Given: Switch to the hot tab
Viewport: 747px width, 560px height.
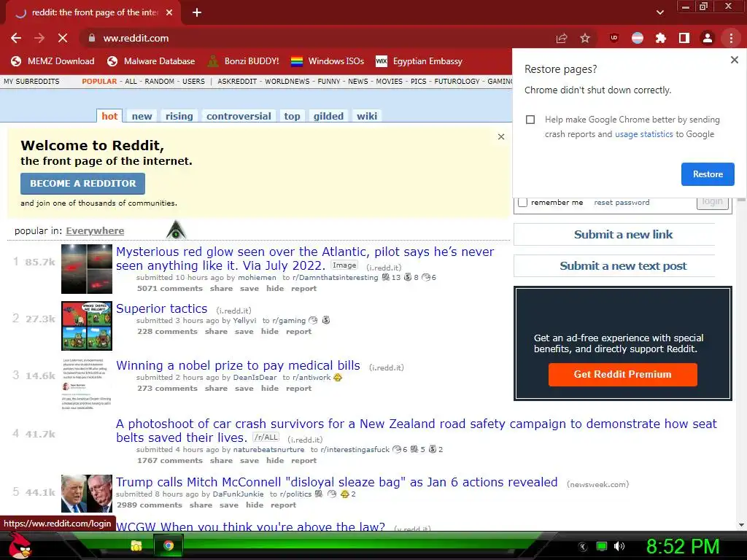Looking at the screenshot, I should (x=109, y=116).
